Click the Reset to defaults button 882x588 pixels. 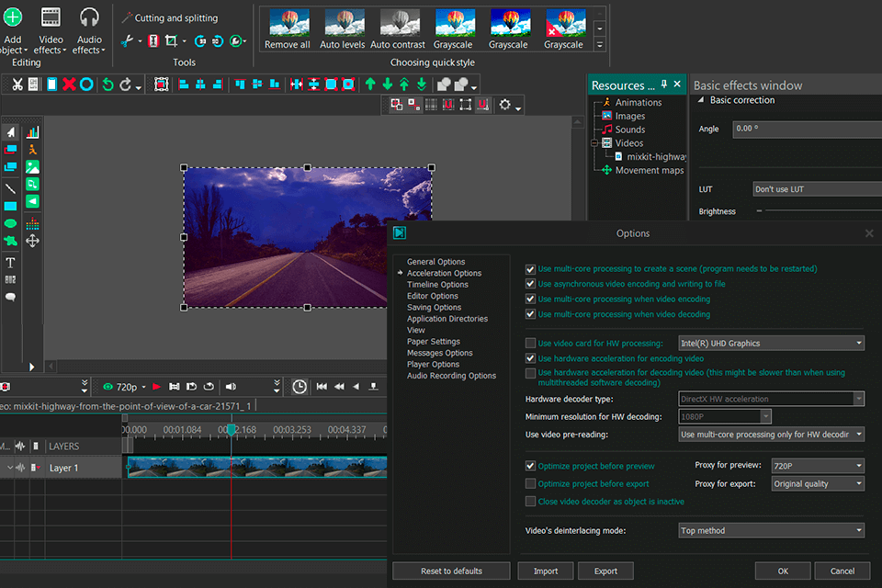(x=451, y=570)
